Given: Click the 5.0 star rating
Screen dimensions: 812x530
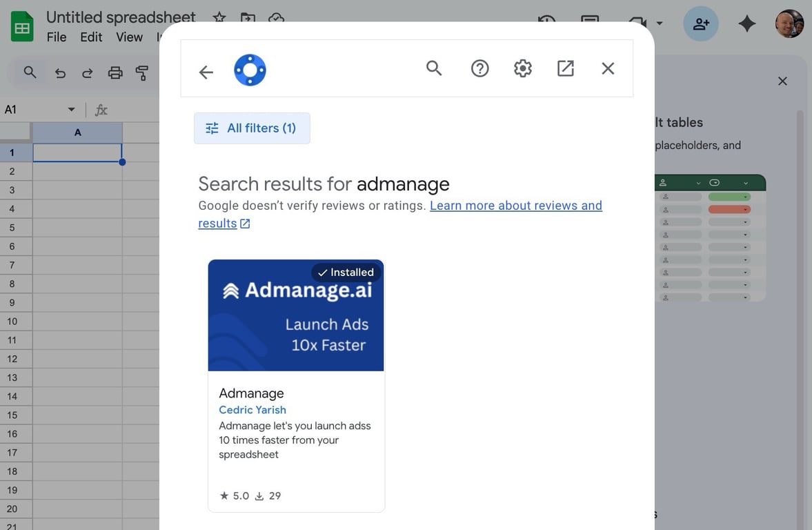Looking at the screenshot, I should tap(234, 495).
